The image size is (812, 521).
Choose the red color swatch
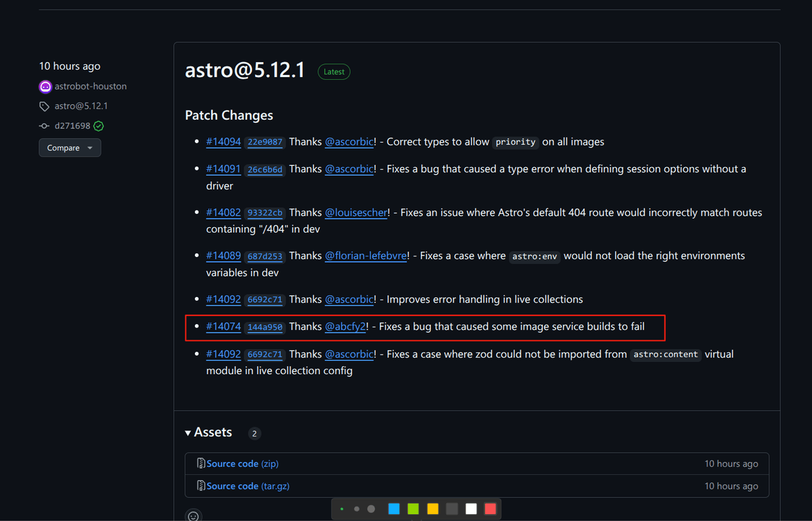pyautogui.click(x=491, y=509)
